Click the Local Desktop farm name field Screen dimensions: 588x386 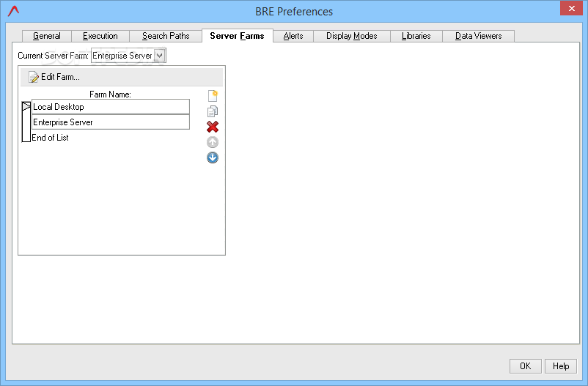pyautogui.click(x=111, y=107)
